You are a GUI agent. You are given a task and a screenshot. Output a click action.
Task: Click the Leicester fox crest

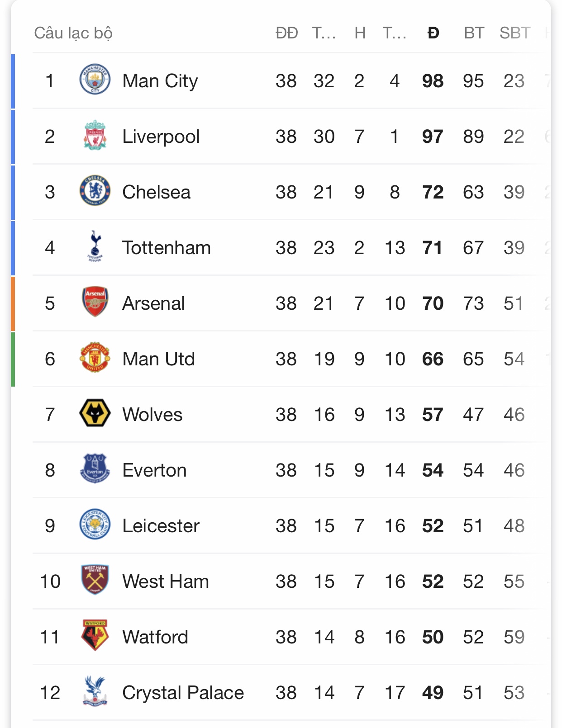(x=95, y=525)
